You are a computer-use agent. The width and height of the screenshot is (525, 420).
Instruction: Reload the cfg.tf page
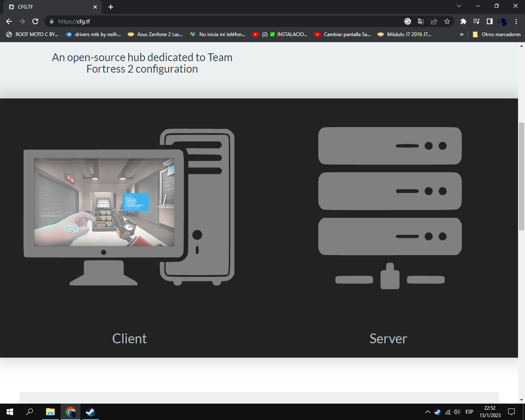pyautogui.click(x=35, y=21)
